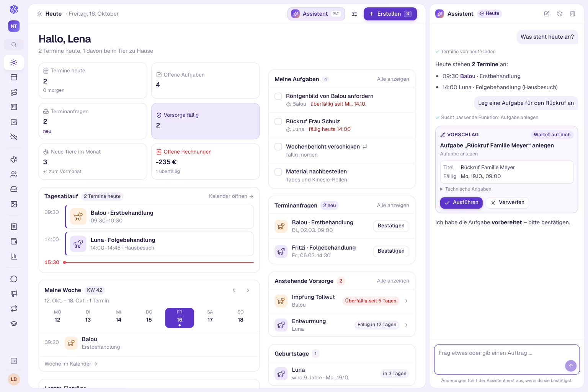Click the assistant message input field

pyautogui.click(x=506, y=359)
